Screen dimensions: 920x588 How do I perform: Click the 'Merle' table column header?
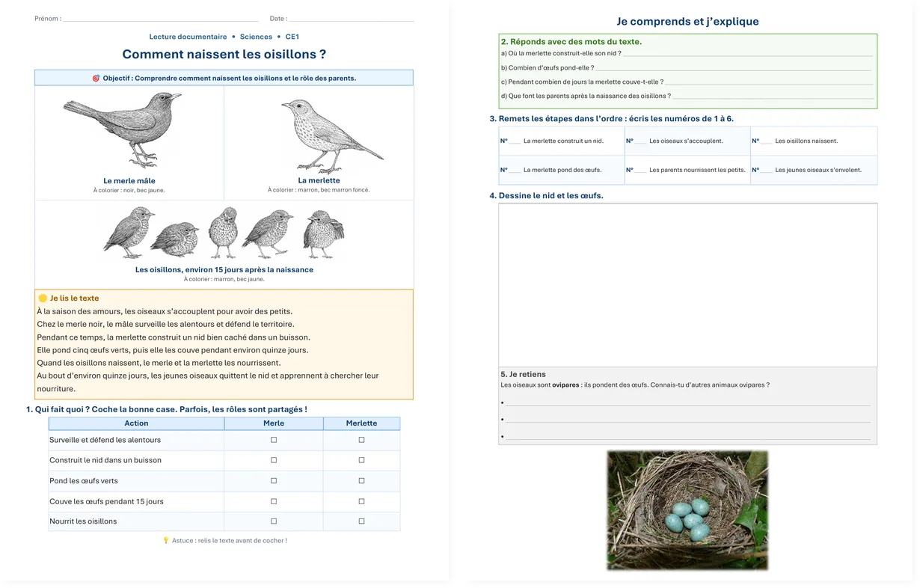[x=274, y=423]
